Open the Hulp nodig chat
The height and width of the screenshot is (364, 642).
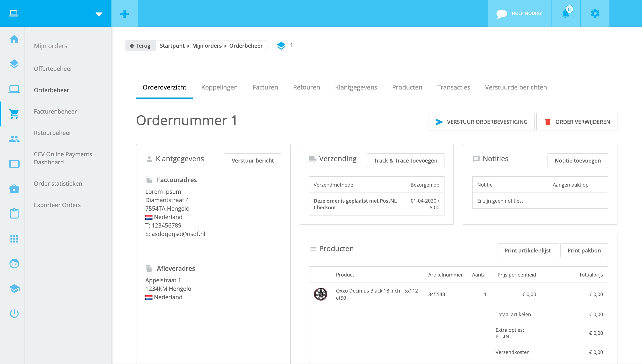pos(519,14)
